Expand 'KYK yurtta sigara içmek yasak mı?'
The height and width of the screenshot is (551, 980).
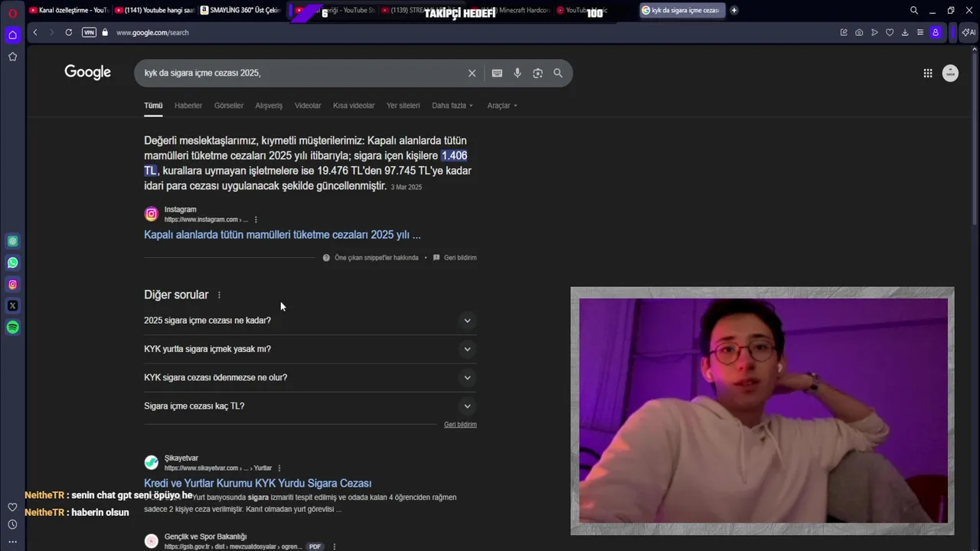pyautogui.click(x=310, y=349)
